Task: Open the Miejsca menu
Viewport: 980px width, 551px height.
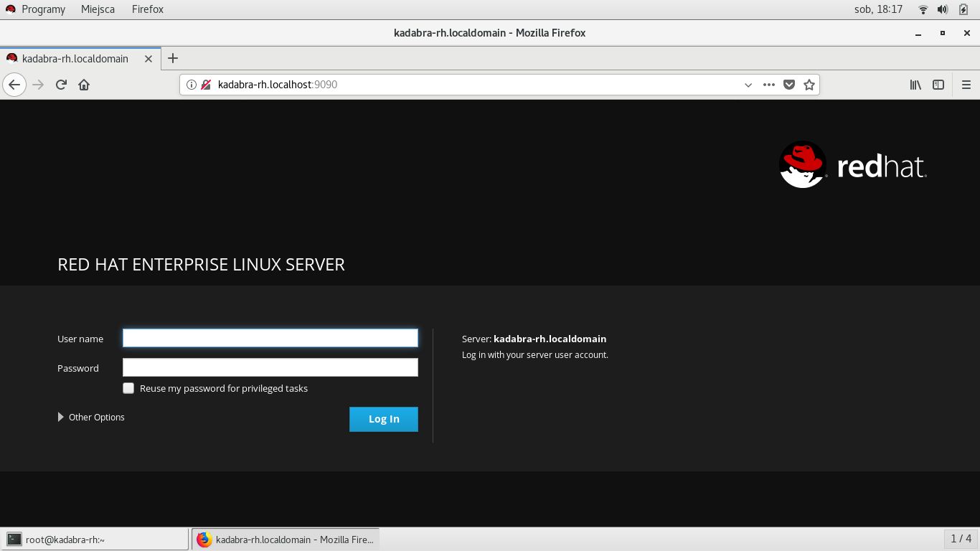Action: pos(98,9)
